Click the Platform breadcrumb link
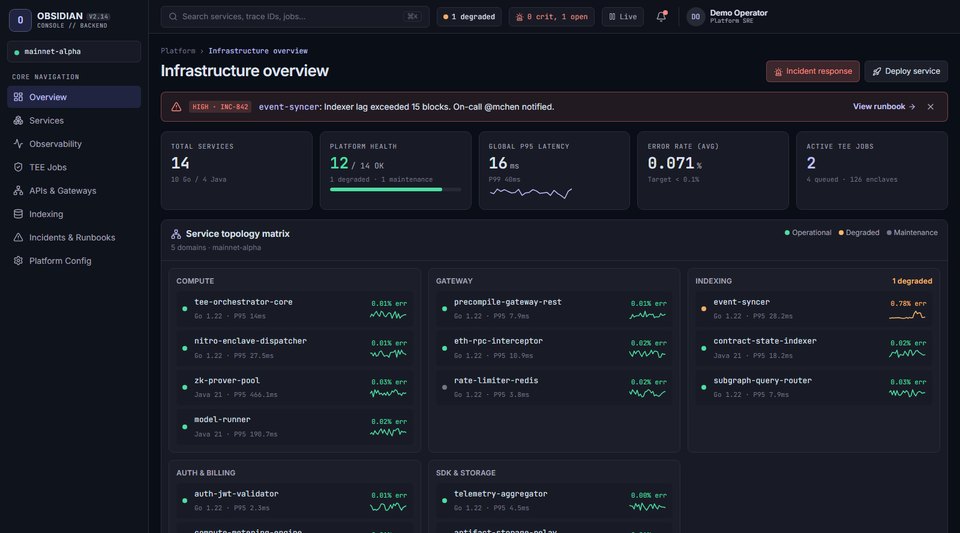960x533 pixels. (178, 51)
